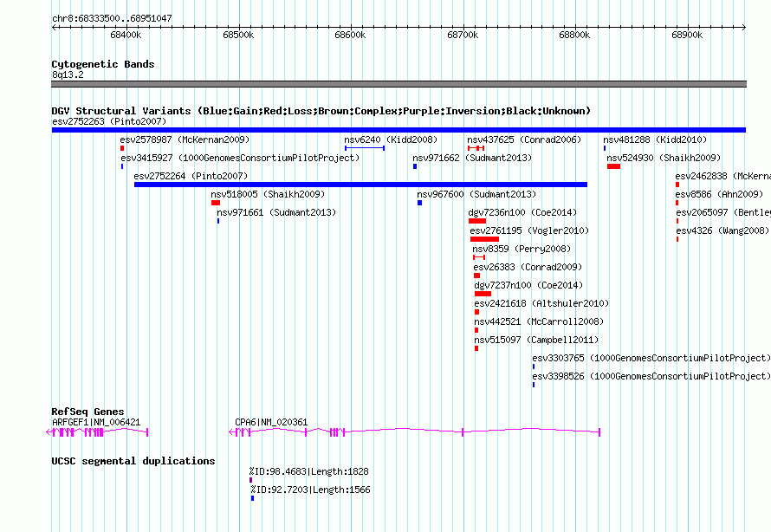This screenshot has width=771, height=532.
Task: Open the CPA6|NM_020361 gene label
Action: tap(271, 422)
